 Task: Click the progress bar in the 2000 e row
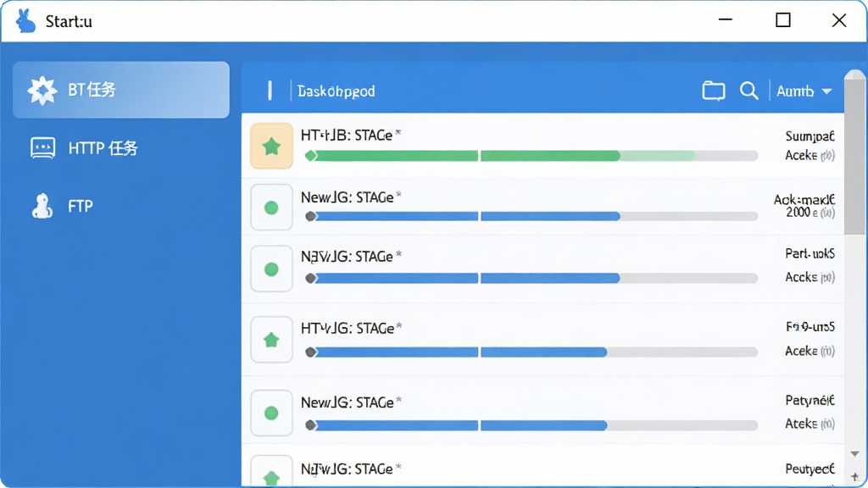pos(531,216)
